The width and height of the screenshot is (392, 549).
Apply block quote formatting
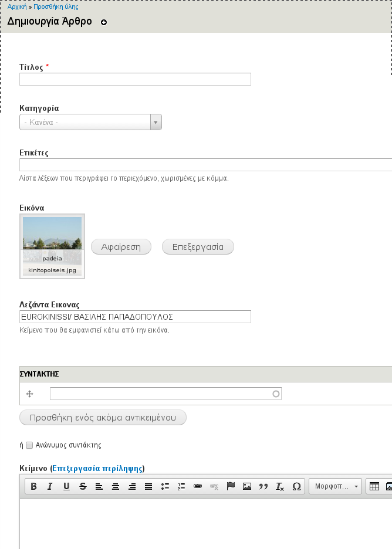[x=263, y=486]
